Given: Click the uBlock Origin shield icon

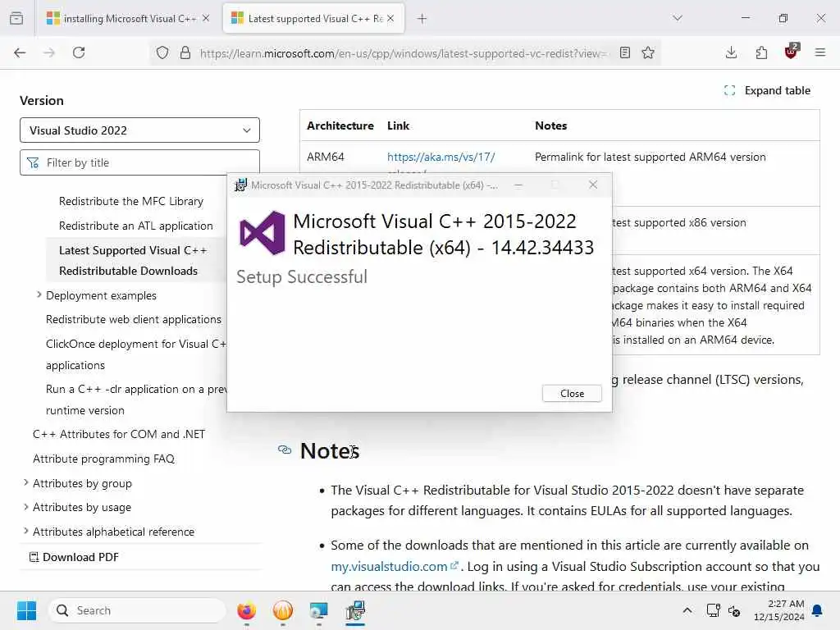Looking at the screenshot, I should point(792,52).
